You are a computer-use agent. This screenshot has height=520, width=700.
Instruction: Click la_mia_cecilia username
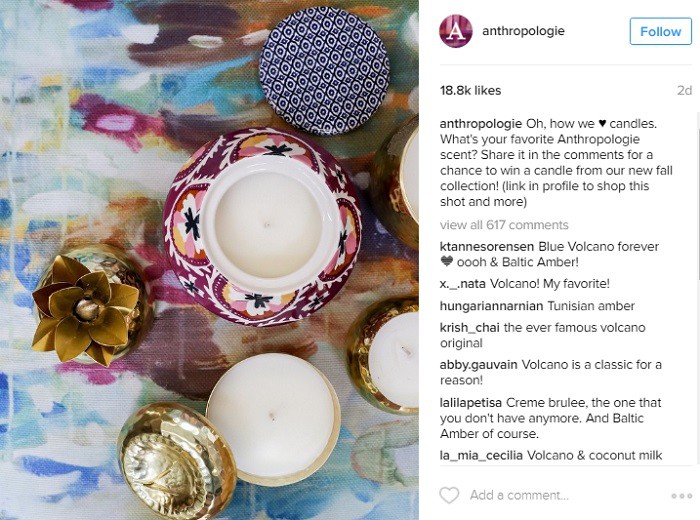tap(481, 455)
